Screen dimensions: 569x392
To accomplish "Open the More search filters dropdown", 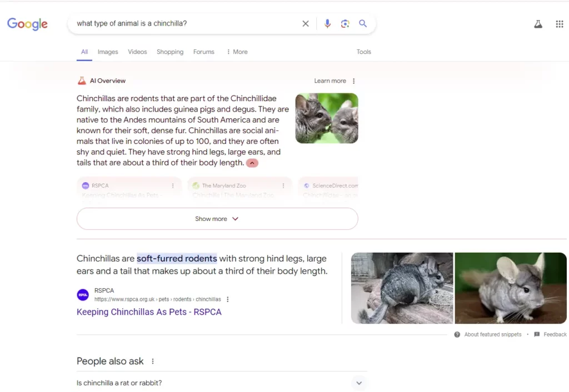I will [x=237, y=52].
